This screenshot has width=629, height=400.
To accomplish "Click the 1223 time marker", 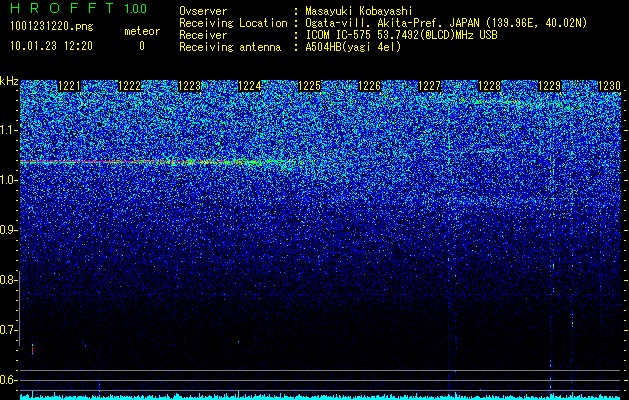I will tap(189, 86).
